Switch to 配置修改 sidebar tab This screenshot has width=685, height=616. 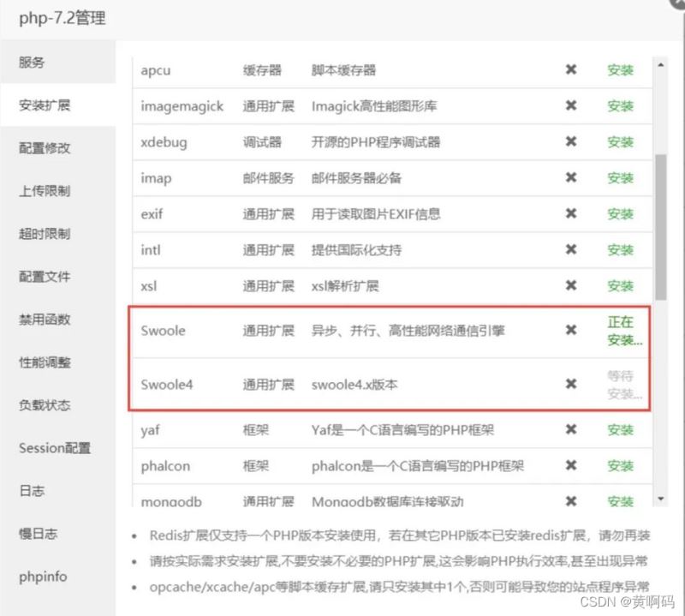click(45, 148)
